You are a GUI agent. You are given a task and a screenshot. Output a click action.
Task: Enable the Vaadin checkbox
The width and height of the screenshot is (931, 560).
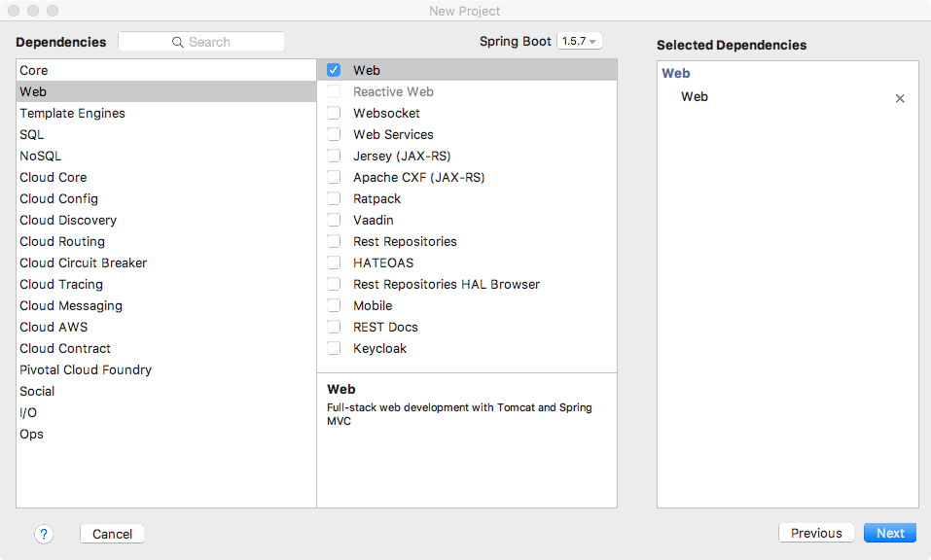[334, 220]
